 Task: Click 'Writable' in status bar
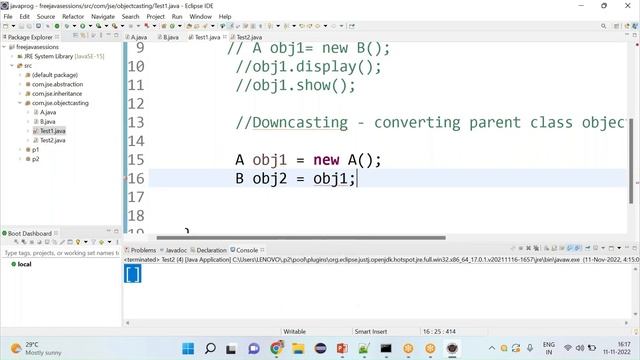click(294, 331)
